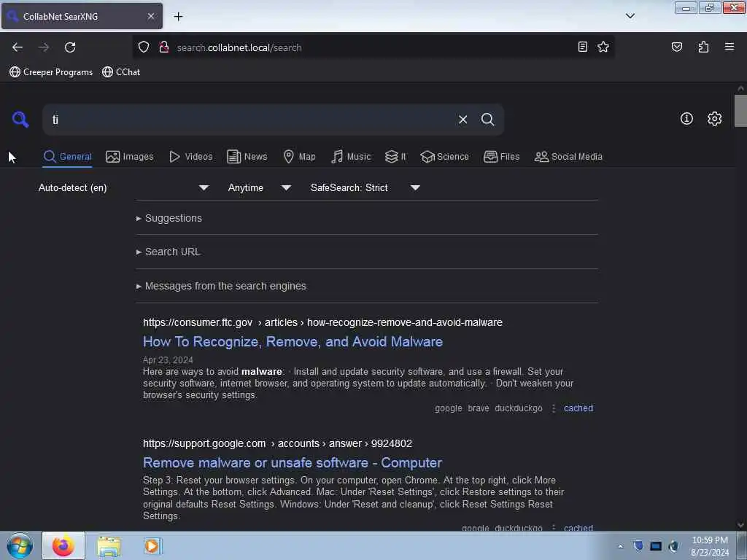Open SearXNG preferences gear icon
Image resolution: width=747 pixels, height=560 pixels.
pos(714,119)
